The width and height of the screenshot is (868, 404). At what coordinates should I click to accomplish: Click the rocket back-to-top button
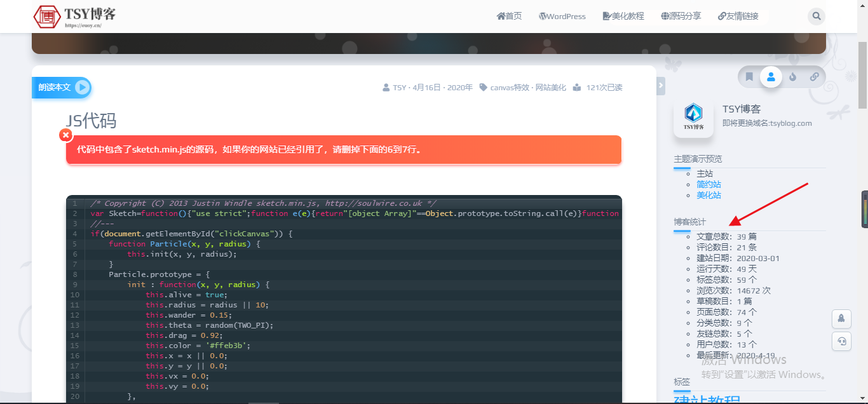(841, 318)
